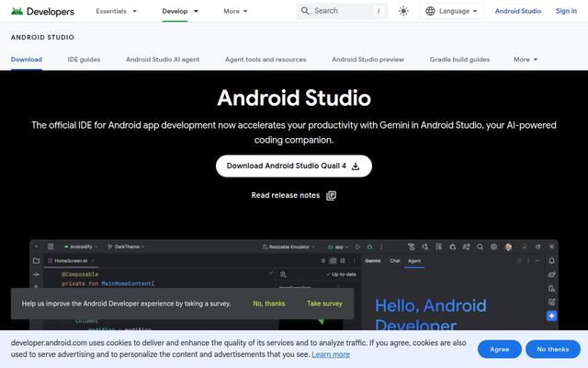
Task: Select the Download tab
Action: tap(27, 59)
